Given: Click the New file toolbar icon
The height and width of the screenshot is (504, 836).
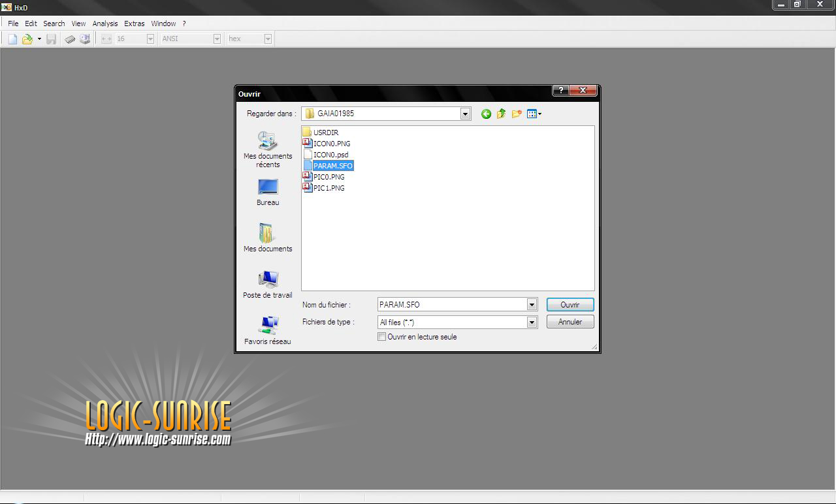Looking at the screenshot, I should click(12, 39).
